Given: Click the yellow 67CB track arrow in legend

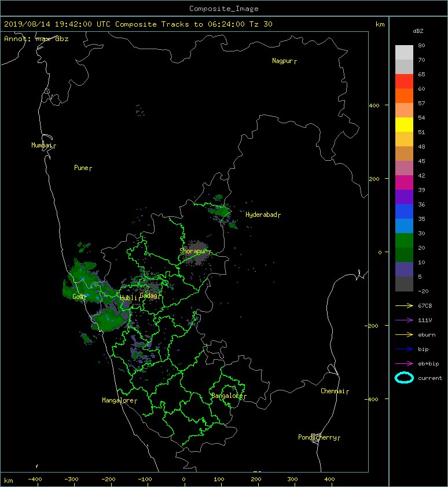Looking at the screenshot, I should pos(404,305).
